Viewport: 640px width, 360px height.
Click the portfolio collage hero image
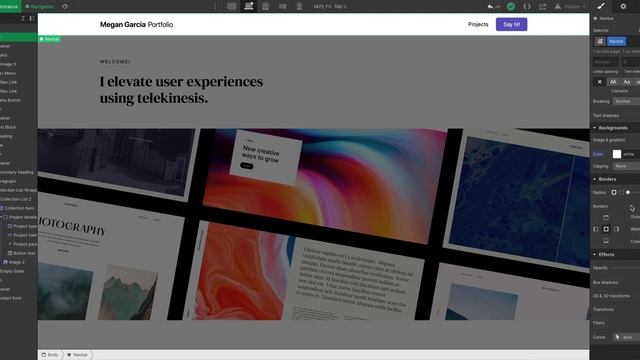pyautogui.click(x=313, y=224)
